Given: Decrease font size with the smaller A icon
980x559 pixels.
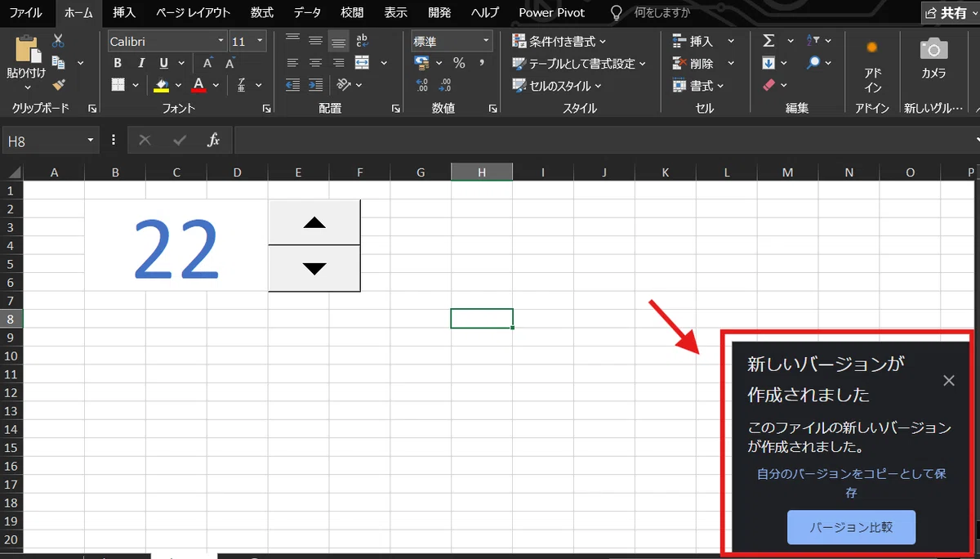Looking at the screenshot, I should point(230,63).
